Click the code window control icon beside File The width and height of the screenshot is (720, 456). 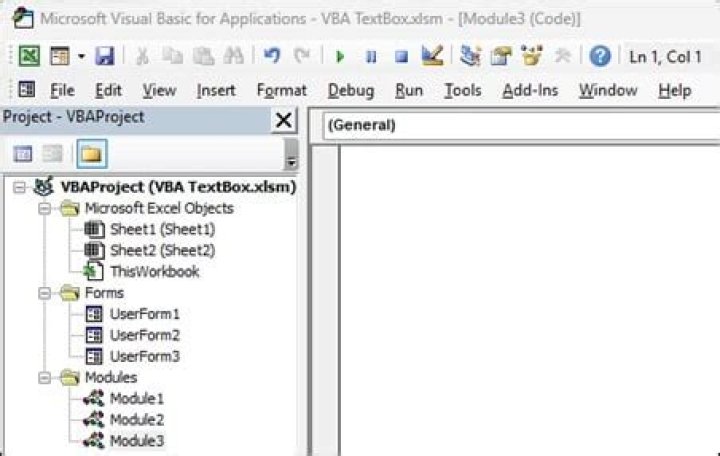click(x=27, y=89)
